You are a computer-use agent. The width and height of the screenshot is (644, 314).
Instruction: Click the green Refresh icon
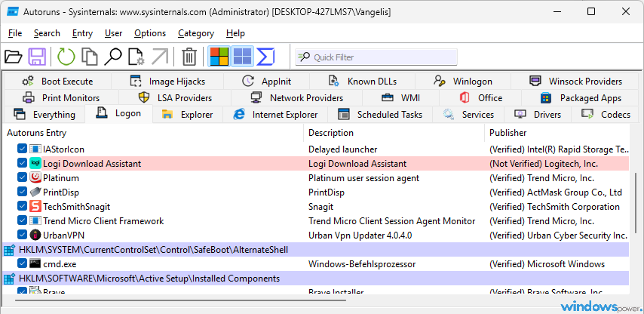tap(66, 57)
